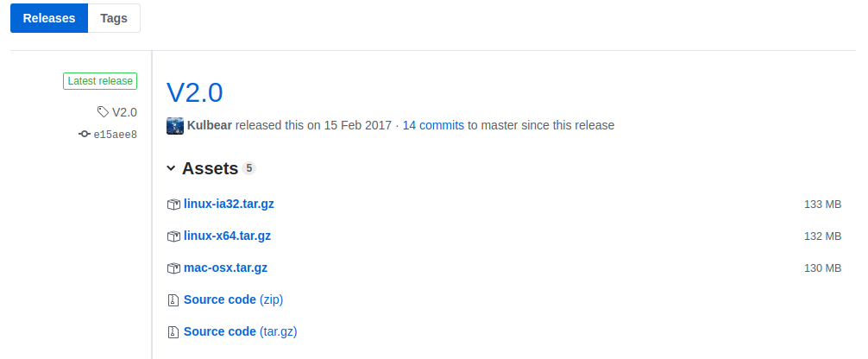Select the Releases tab
The height and width of the screenshot is (359, 868).
click(x=49, y=18)
